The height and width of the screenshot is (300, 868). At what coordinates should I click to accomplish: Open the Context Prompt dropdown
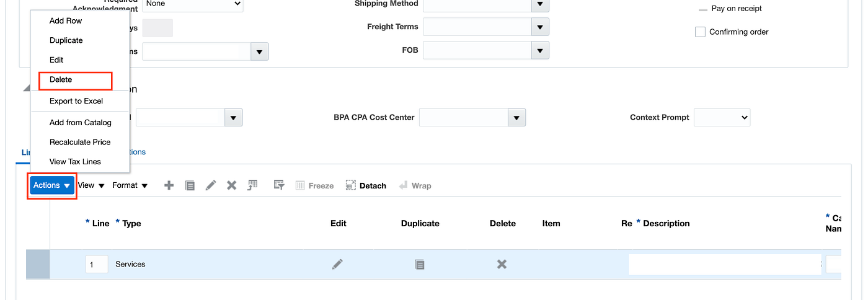(x=722, y=117)
